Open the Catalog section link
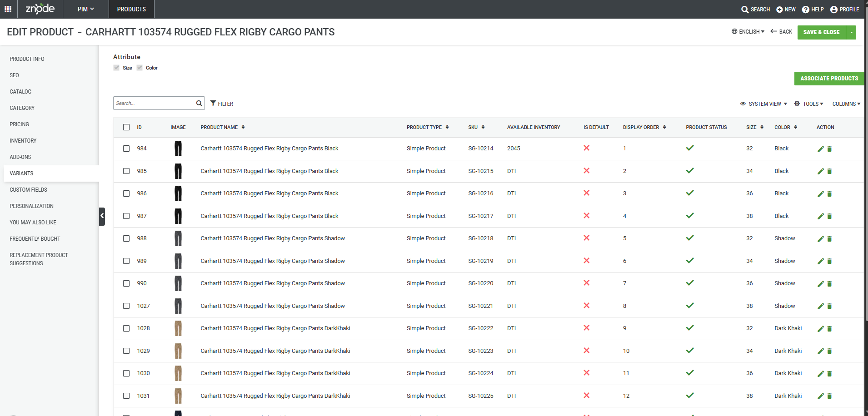Viewport: 868px width, 416px height. (x=21, y=92)
